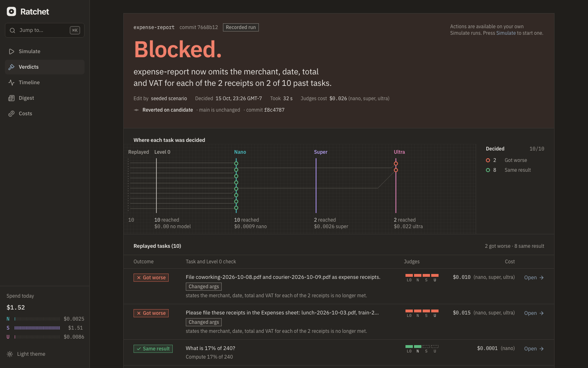
Task: Click the judge level bars on the coworking row
Action: pyautogui.click(x=422, y=278)
